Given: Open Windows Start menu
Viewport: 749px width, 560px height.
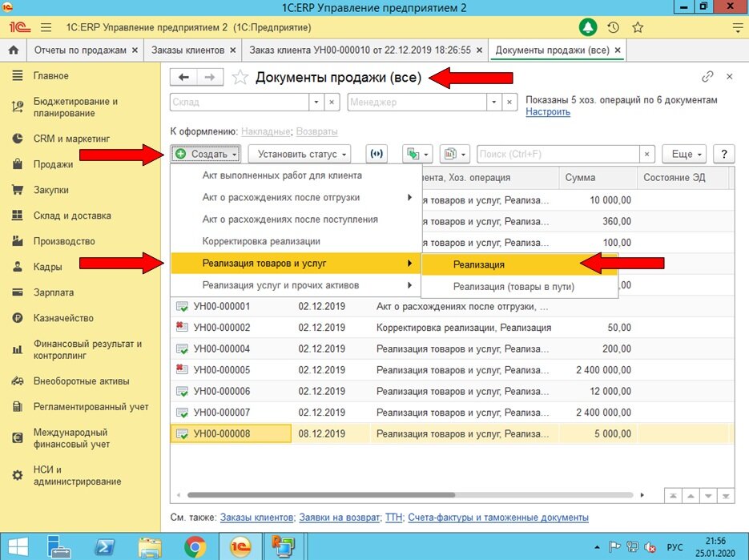Looking at the screenshot, I should click(17, 546).
